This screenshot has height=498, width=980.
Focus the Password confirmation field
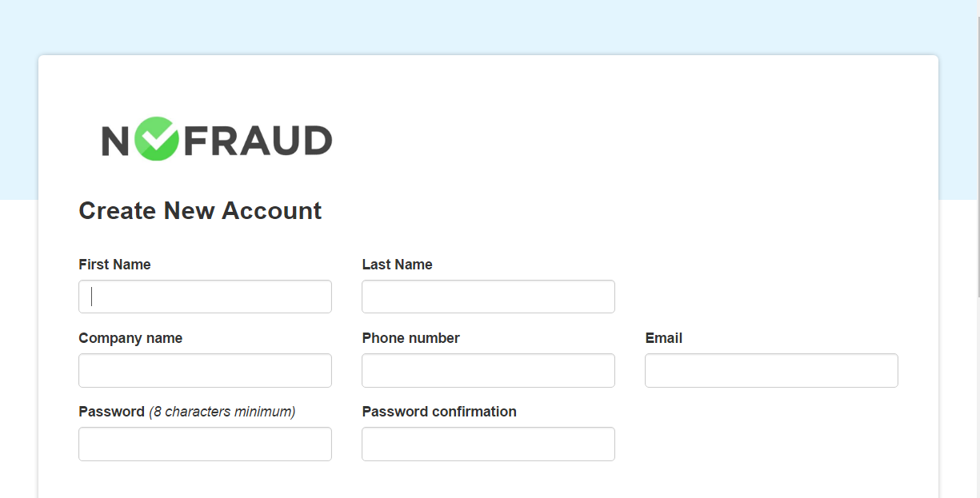click(488, 444)
